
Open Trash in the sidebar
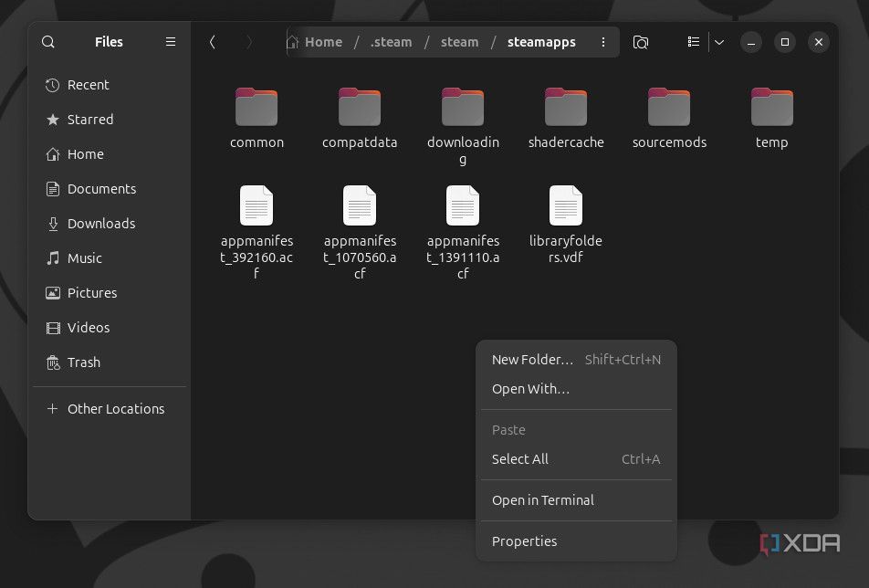[110, 362]
